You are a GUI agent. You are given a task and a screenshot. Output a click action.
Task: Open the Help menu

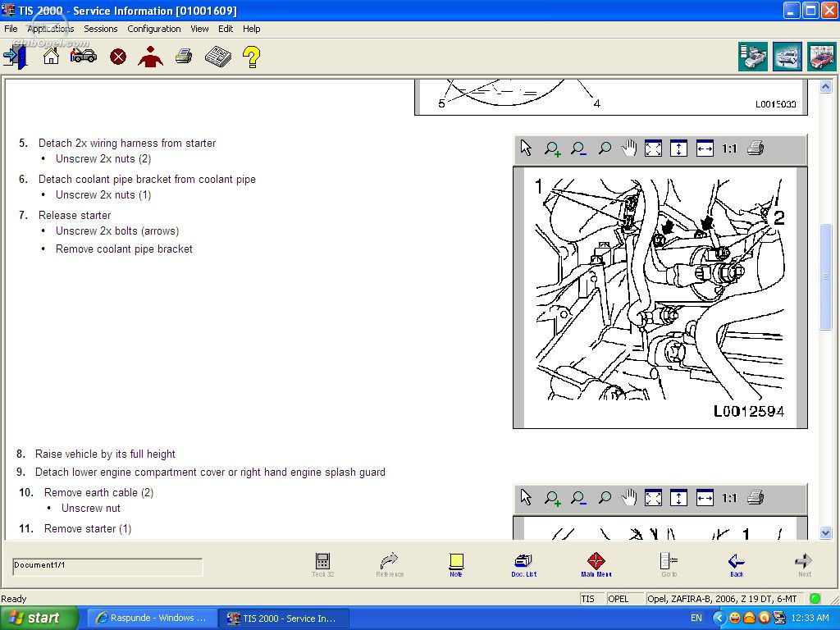click(x=251, y=29)
